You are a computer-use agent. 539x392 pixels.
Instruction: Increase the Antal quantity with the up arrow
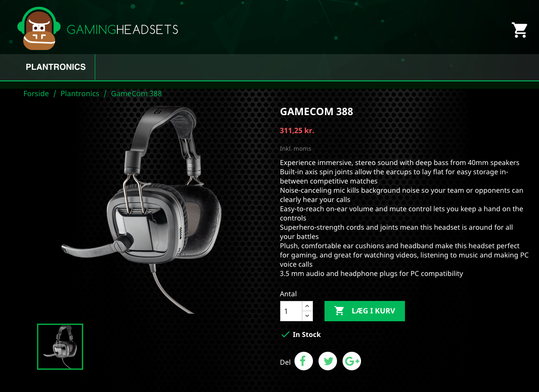click(307, 306)
